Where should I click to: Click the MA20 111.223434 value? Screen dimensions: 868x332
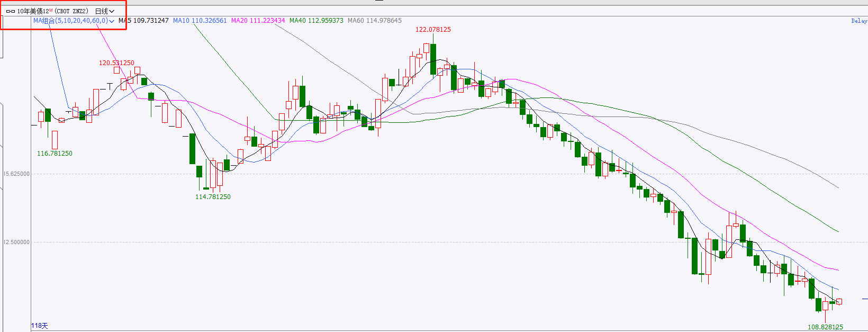tap(258, 21)
